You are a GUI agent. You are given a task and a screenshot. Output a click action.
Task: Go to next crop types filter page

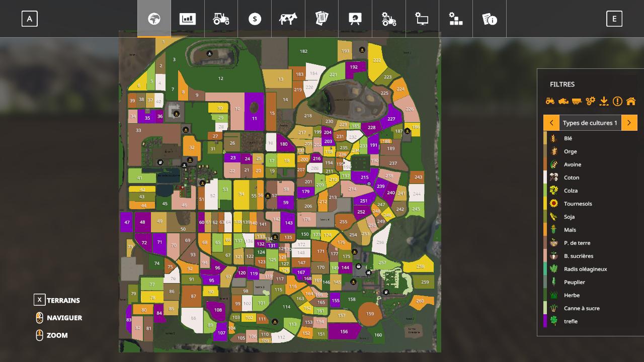point(629,123)
